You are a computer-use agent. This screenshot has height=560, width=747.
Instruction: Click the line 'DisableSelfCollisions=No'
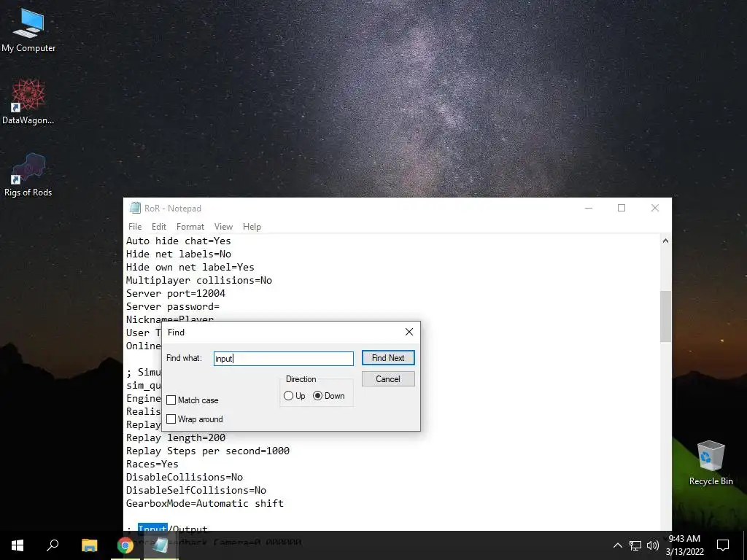pos(196,490)
